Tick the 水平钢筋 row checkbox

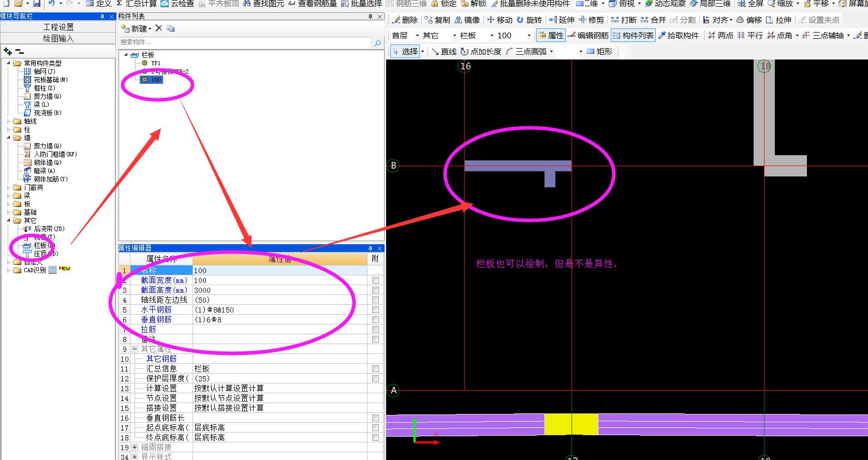point(375,309)
